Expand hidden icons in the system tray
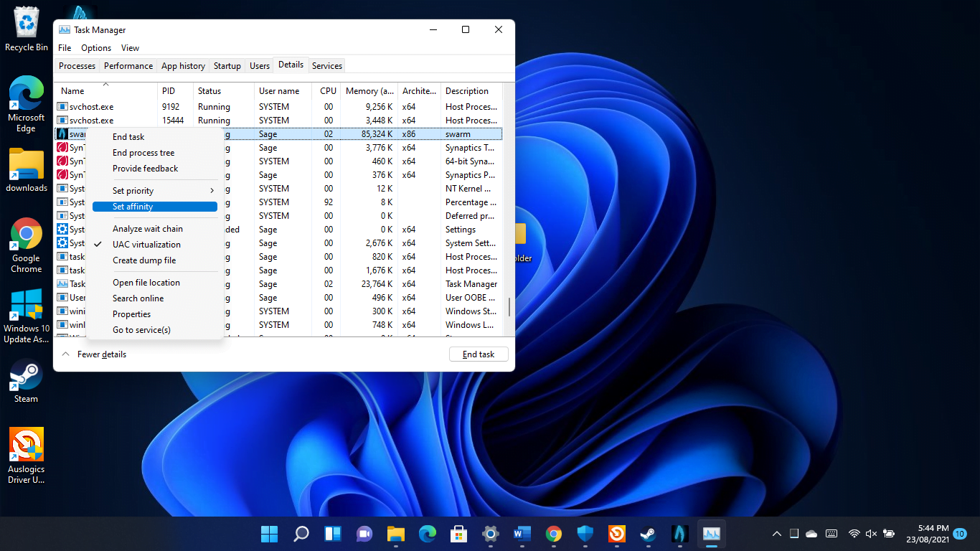Image resolution: width=980 pixels, height=551 pixels. 776,534
